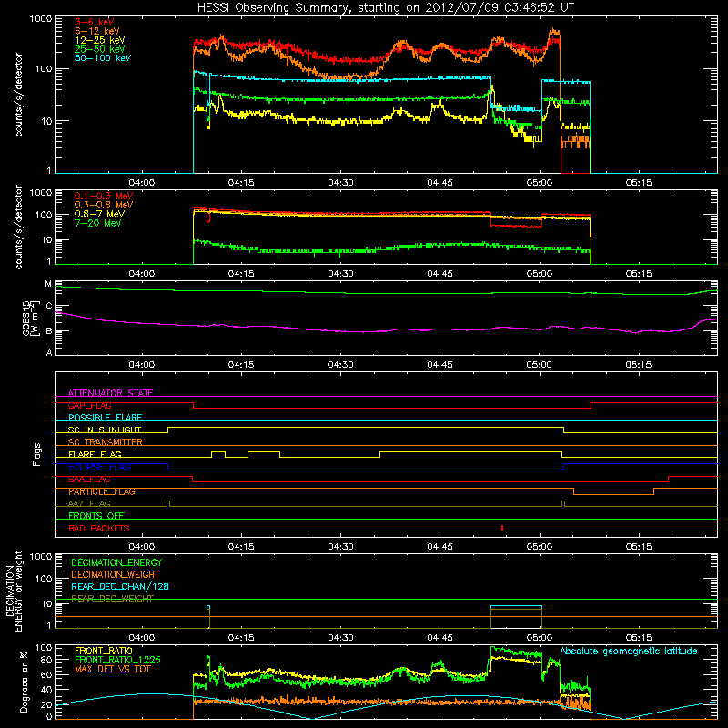This screenshot has width=728, height=728.
Task: Click the 04:30 tick label under GOES plot
Action: (x=340, y=365)
